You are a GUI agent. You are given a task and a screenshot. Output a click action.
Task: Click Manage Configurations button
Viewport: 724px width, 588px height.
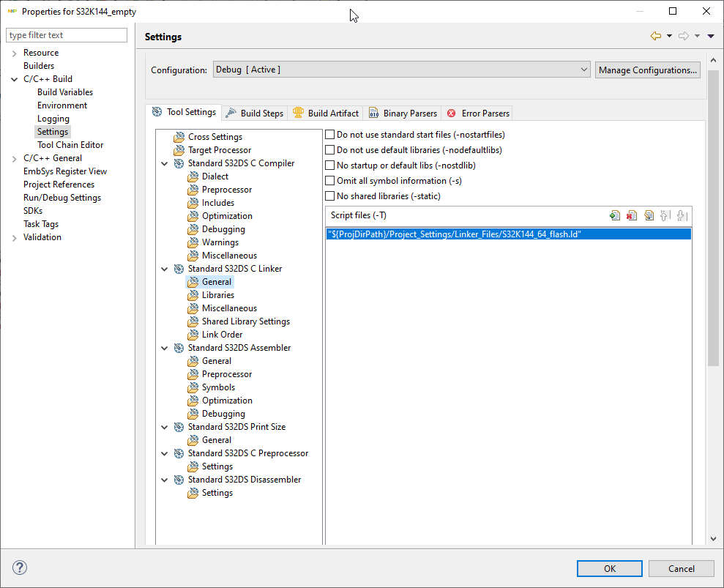pos(647,70)
